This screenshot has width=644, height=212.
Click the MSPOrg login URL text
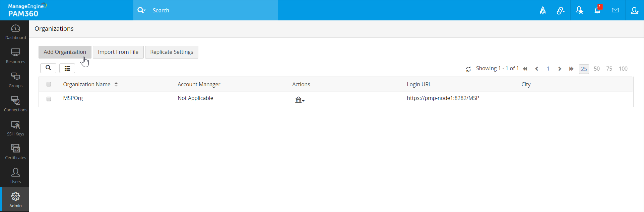pyautogui.click(x=443, y=98)
